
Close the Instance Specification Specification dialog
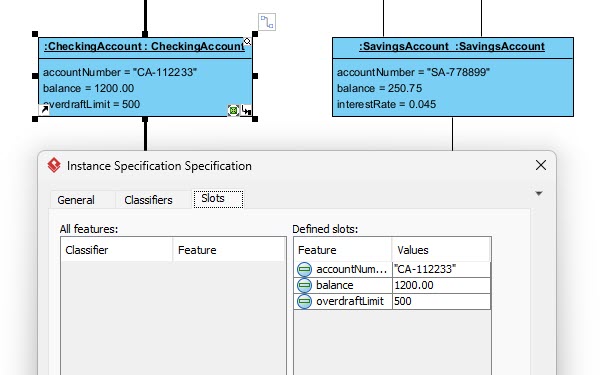coord(541,165)
